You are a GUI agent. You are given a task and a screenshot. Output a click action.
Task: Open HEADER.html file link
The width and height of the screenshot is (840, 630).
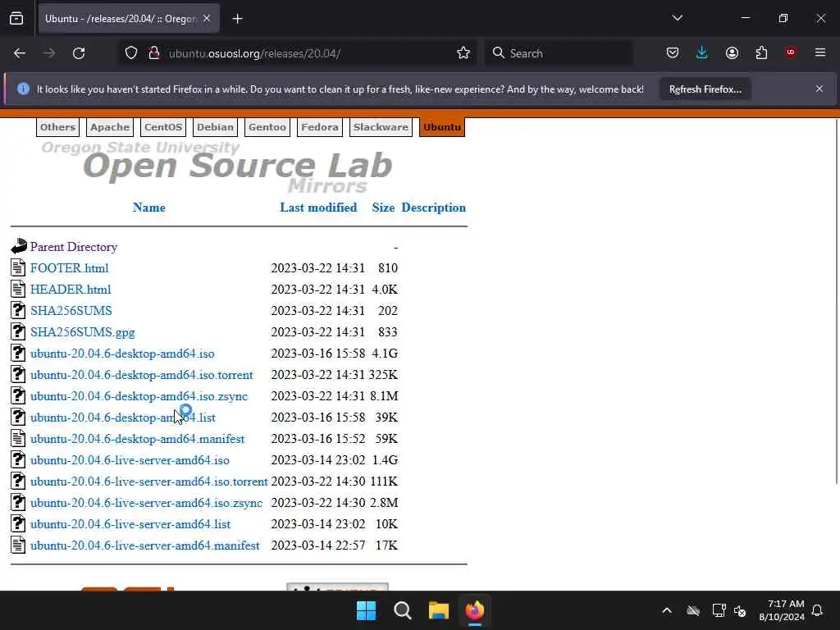pos(71,290)
